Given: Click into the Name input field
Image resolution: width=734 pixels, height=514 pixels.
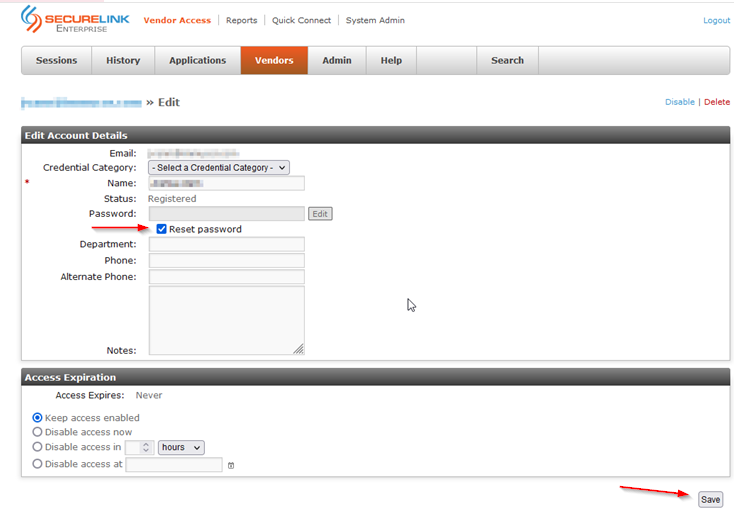Looking at the screenshot, I should point(227,183).
